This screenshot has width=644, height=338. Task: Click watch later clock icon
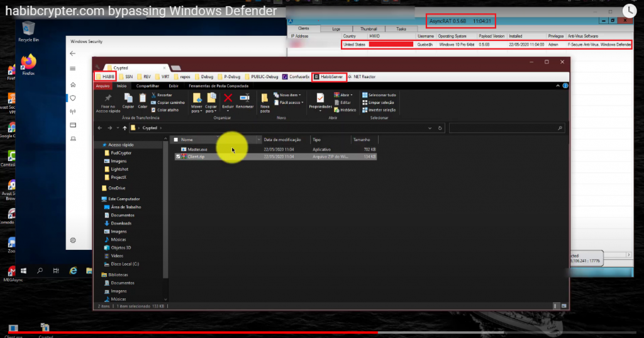pos(629,11)
